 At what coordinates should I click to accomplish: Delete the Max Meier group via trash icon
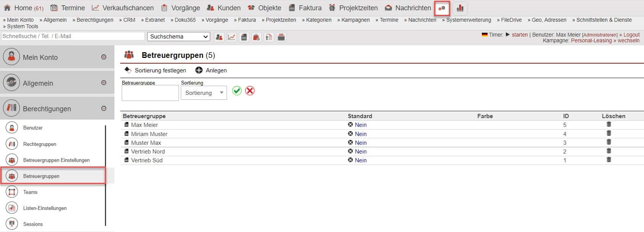[x=609, y=125]
